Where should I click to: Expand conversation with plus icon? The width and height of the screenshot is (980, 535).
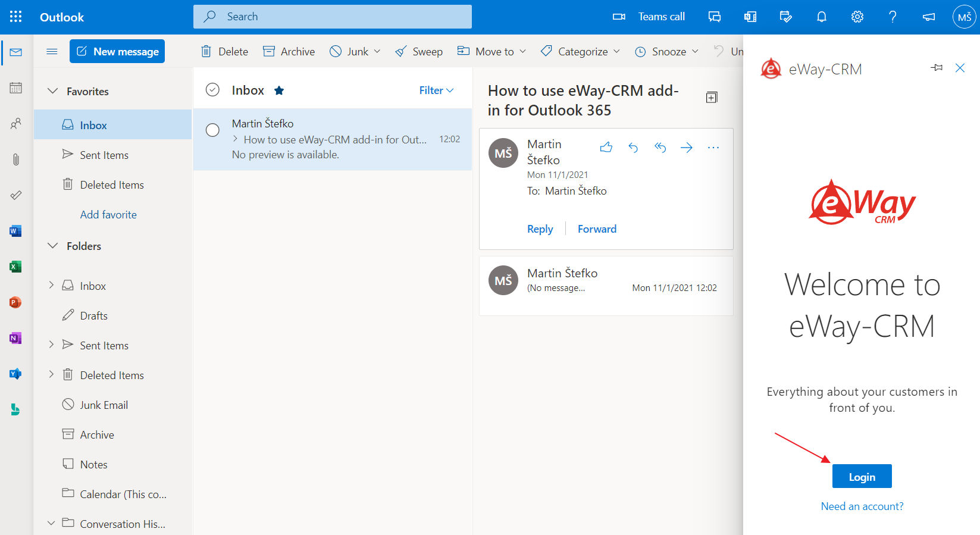pyautogui.click(x=712, y=98)
